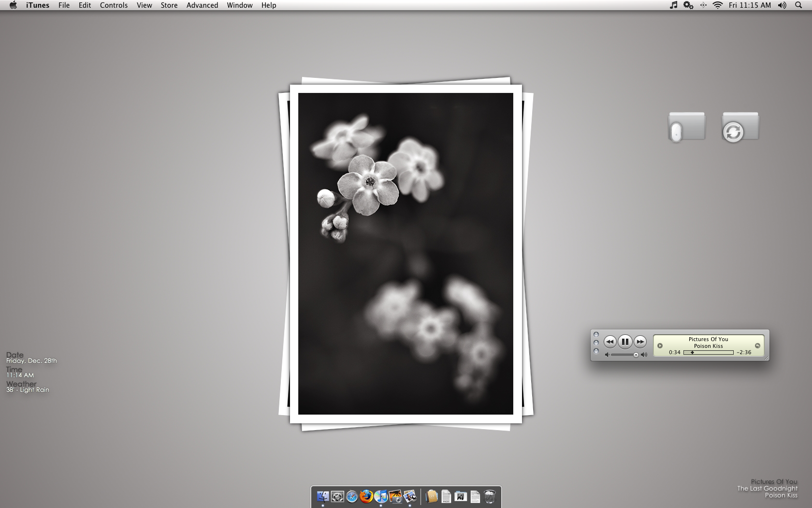
Task: Click the max volume speaker icon
Action: coord(644,355)
